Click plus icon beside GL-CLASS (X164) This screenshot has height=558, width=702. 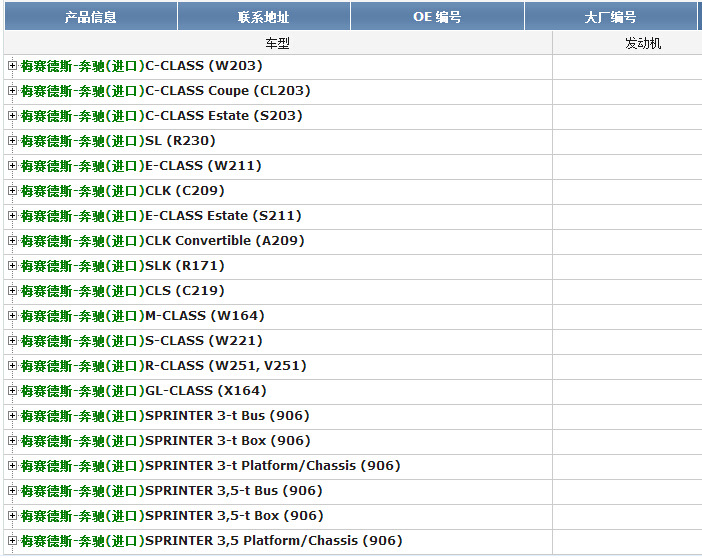point(13,391)
